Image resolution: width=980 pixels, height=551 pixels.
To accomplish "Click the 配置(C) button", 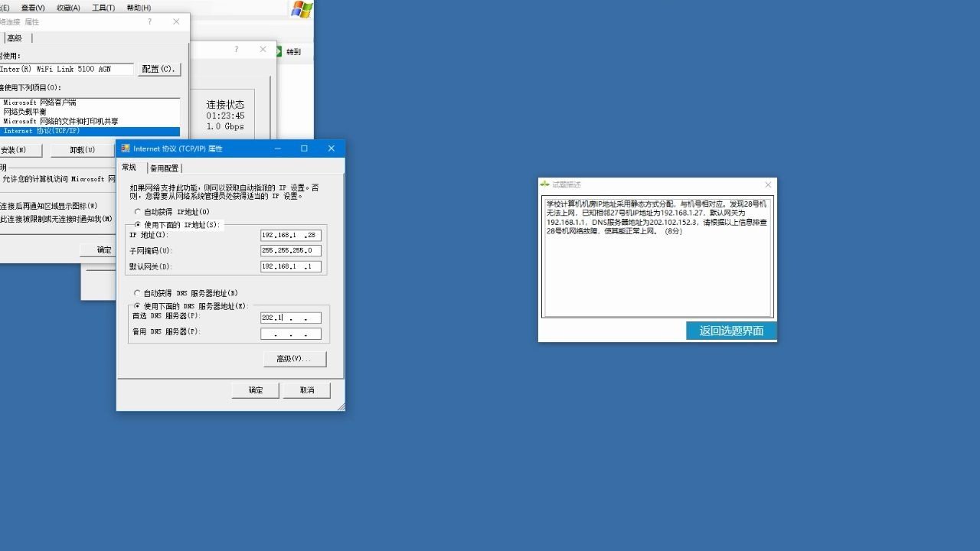I will pyautogui.click(x=159, y=69).
